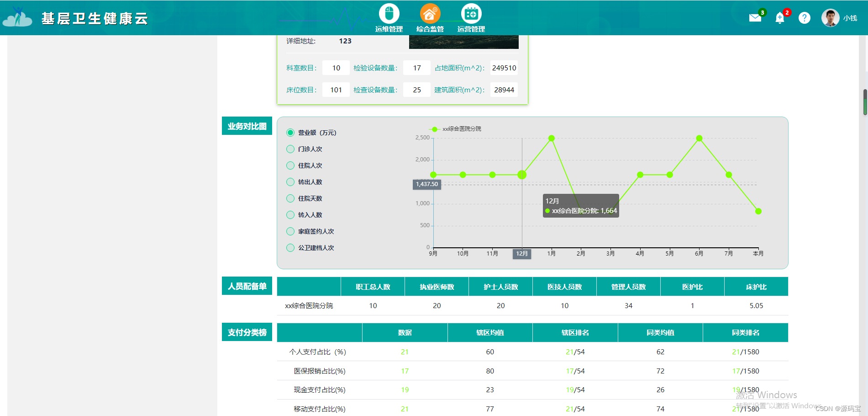868x416 pixels.
Task: Select the 转出人数 metric
Action: 290,181
